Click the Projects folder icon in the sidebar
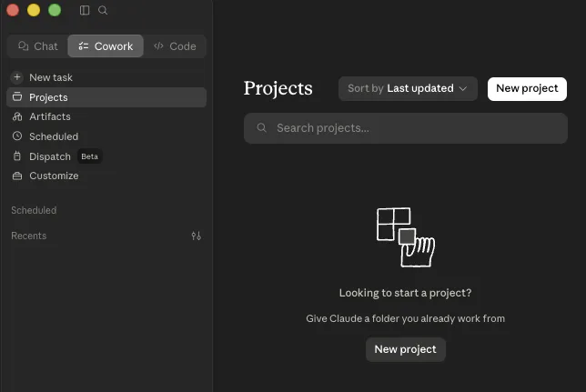The height and width of the screenshot is (392, 586). click(x=16, y=97)
